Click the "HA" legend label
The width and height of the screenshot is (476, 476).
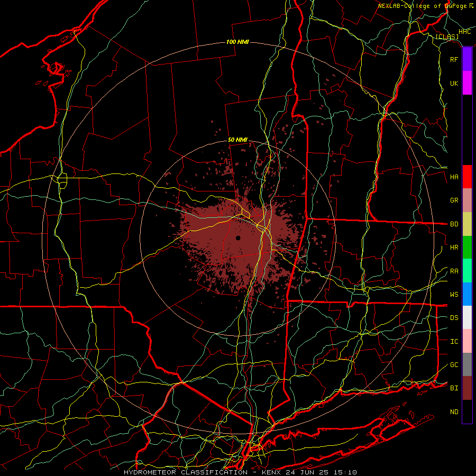454,177
